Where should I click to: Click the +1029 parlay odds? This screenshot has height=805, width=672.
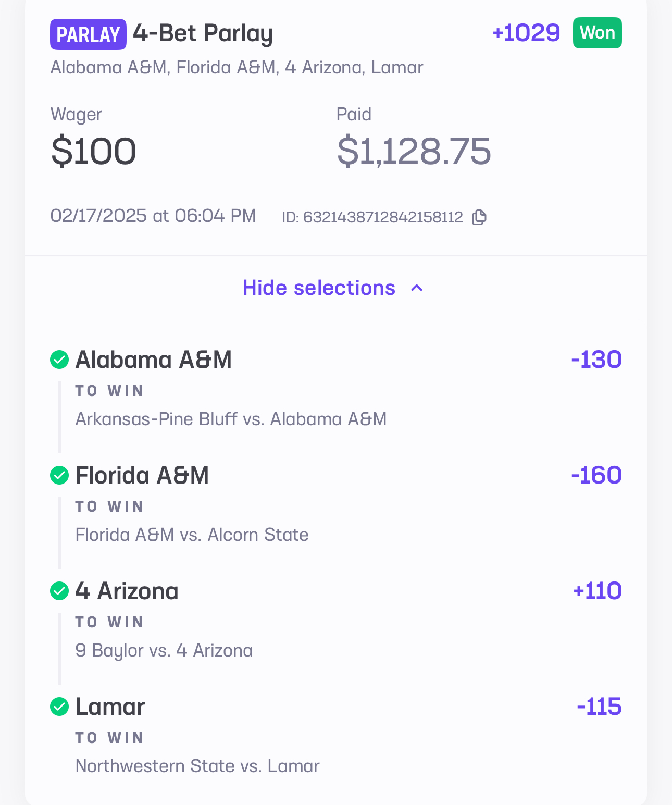click(x=526, y=33)
